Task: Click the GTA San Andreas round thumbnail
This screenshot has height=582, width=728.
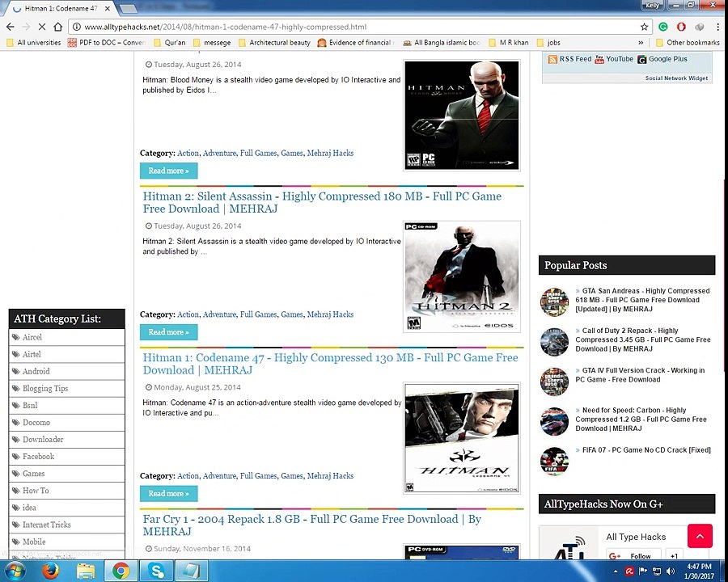Action: (554, 302)
